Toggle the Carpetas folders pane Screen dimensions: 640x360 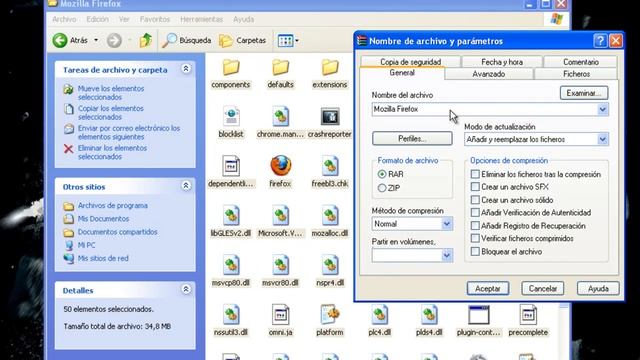pos(242,40)
